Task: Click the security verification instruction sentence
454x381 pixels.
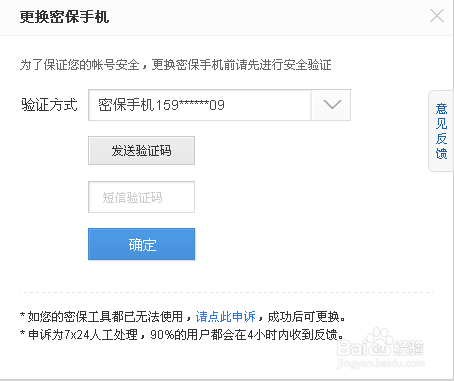Action: pos(176,64)
